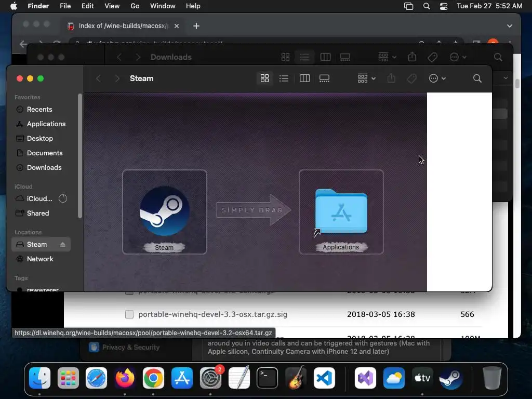Open Spotlight search in menu bar
Viewport: 532px width, 399px height.
point(427,6)
